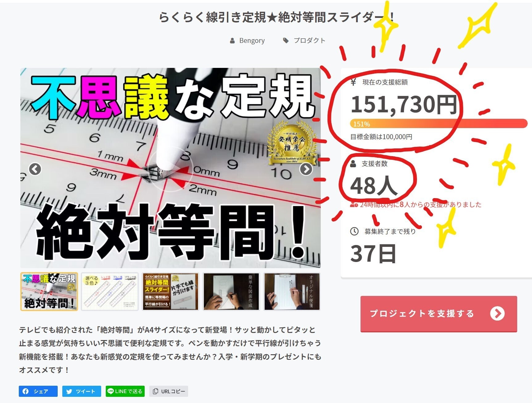Click the circled arrow on support button
Image resolution: width=532 pixels, height=403 pixels.
[x=497, y=314]
